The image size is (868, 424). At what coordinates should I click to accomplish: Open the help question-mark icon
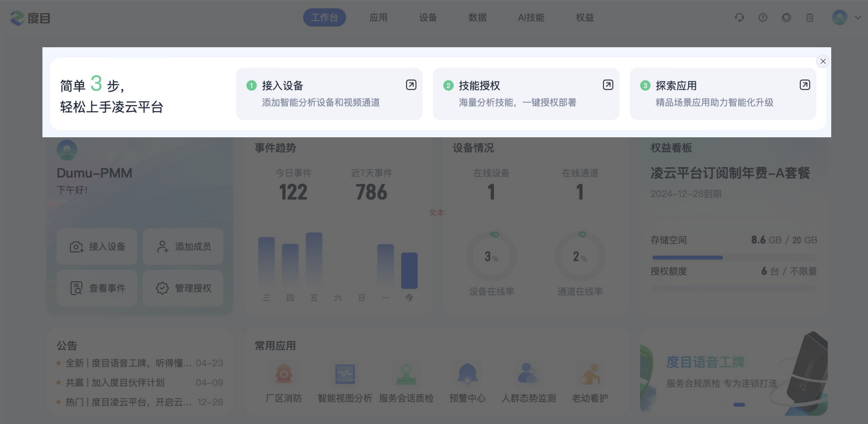point(763,17)
